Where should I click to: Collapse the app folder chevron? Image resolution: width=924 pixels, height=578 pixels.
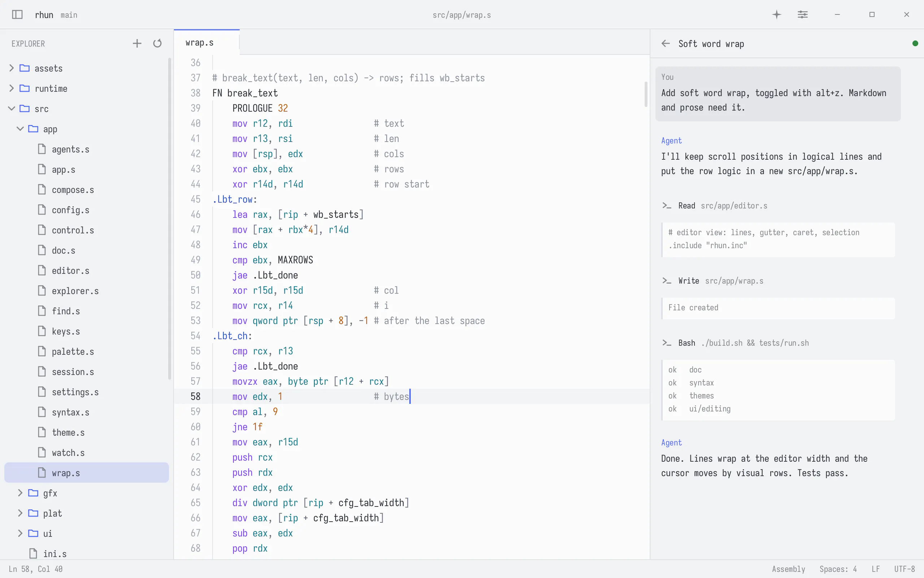20,129
